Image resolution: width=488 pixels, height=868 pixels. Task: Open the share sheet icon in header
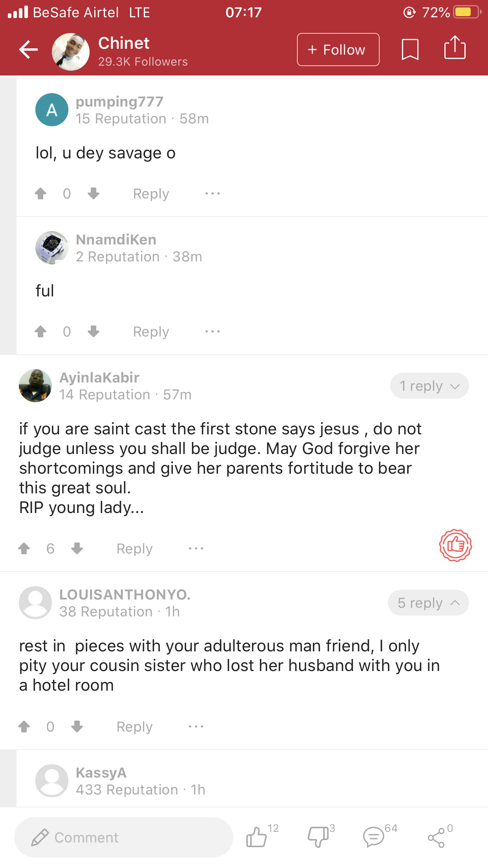[x=455, y=48]
